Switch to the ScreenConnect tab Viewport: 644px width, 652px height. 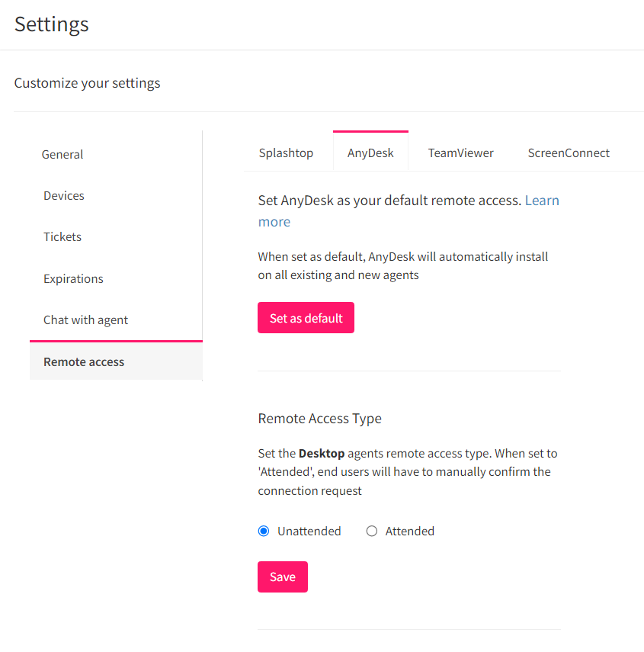(569, 153)
